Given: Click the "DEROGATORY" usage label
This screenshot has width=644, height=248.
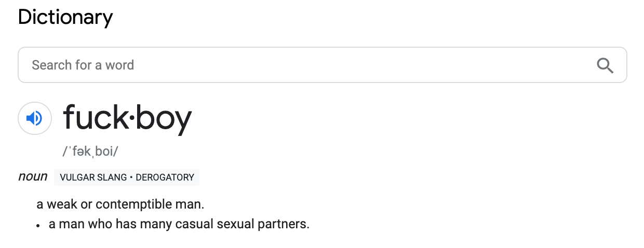Looking at the screenshot, I should point(165,177).
